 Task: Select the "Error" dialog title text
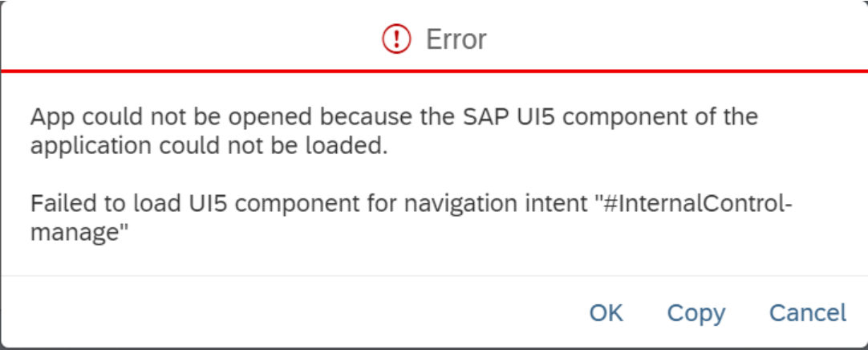coord(456,39)
